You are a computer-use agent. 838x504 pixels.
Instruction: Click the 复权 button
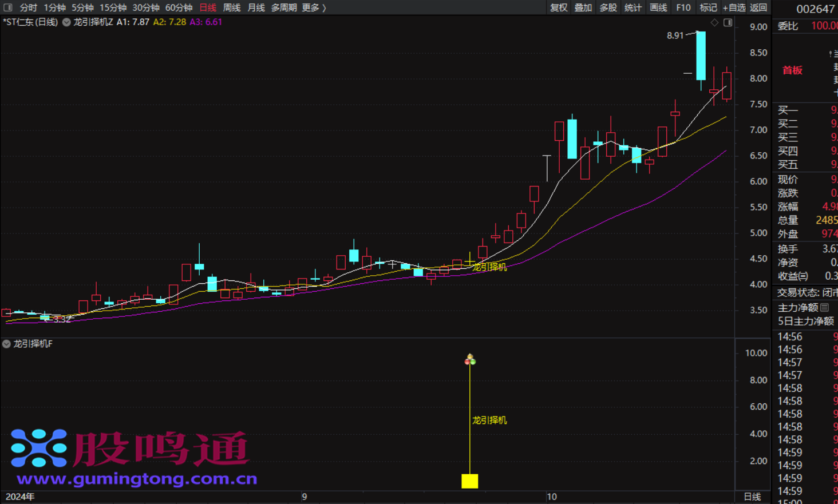tap(559, 7)
